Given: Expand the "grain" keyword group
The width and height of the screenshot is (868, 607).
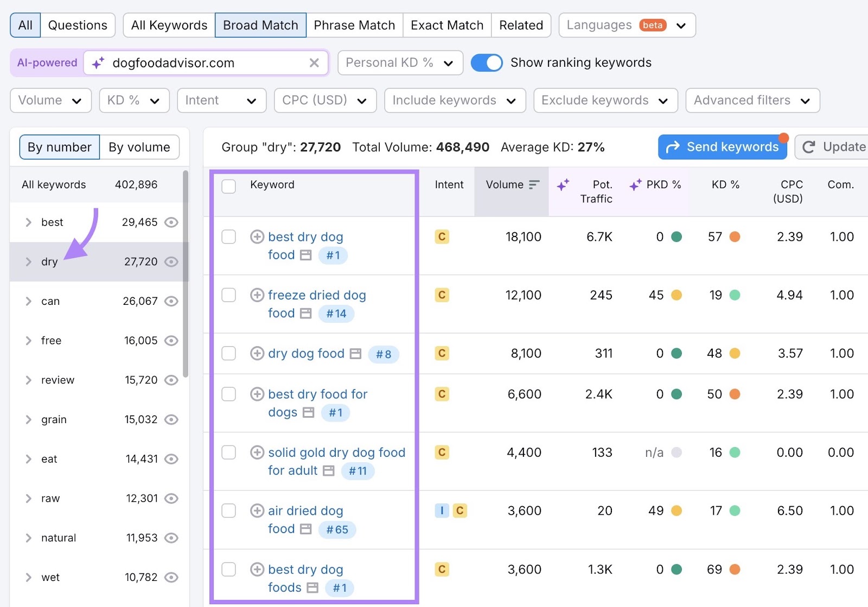Looking at the screenshot, I should 28,419.
